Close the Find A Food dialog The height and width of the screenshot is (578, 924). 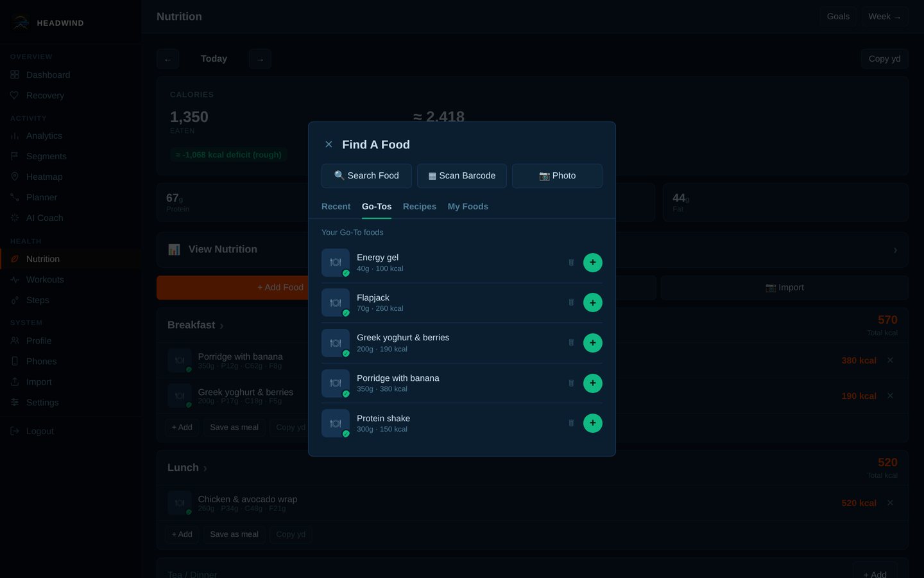click(x=329, y=144)
